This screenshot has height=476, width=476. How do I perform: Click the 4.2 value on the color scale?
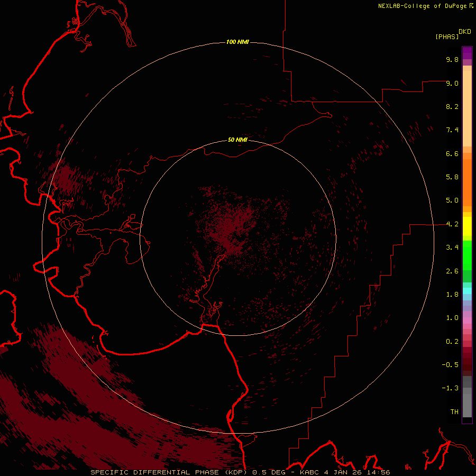tap(452, 224)
